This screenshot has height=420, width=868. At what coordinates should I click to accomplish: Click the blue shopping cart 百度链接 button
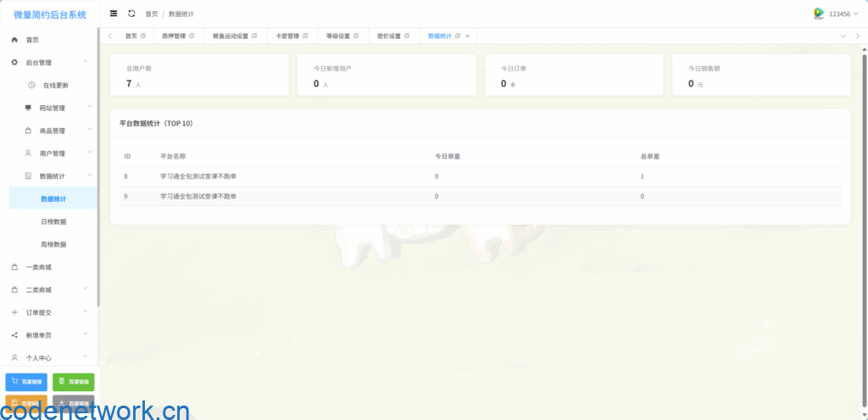point(26,382)
